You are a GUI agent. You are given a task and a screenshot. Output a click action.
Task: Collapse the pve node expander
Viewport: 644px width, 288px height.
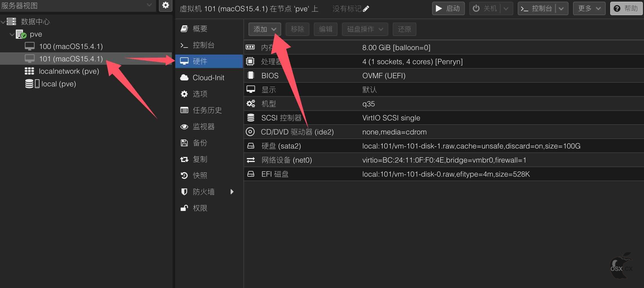(12, 34)
